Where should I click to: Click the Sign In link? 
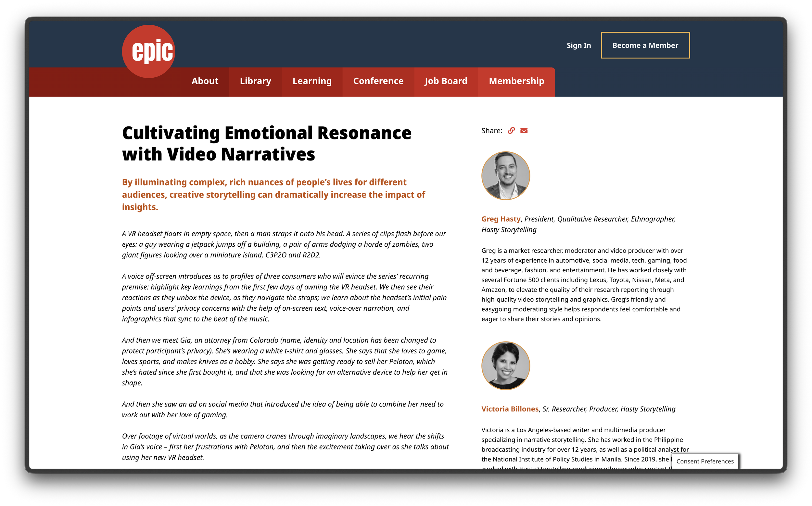click(x=578, y=45)
